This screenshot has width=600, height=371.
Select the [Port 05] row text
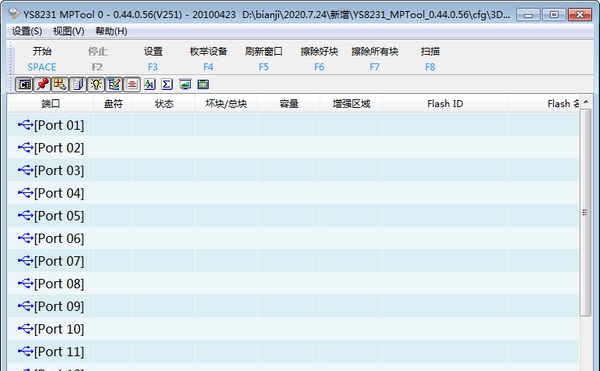[x=59, y=216]
